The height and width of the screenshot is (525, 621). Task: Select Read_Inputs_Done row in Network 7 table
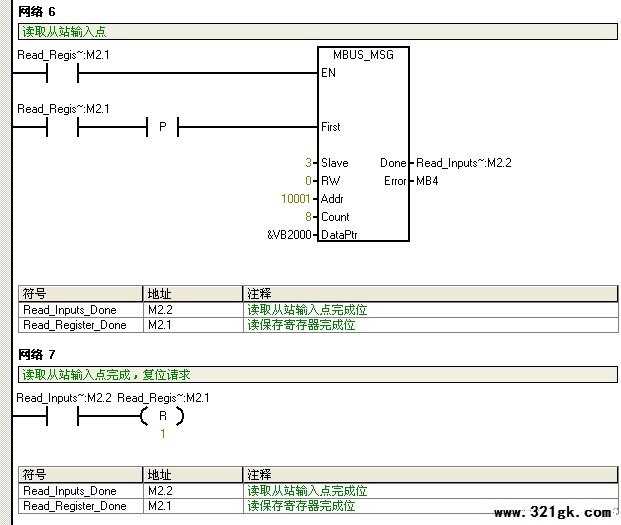point(318,491)
